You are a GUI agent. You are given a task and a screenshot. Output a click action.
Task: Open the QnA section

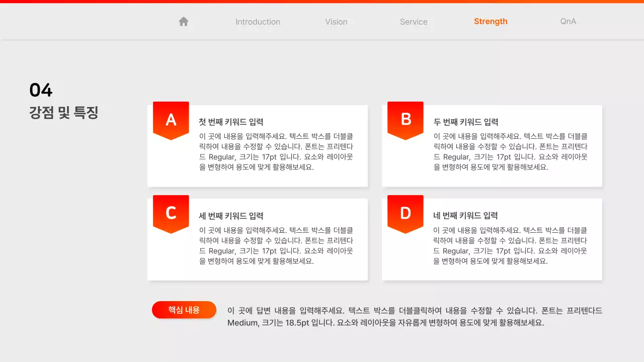pyautogui.click(x=568, y=22)
